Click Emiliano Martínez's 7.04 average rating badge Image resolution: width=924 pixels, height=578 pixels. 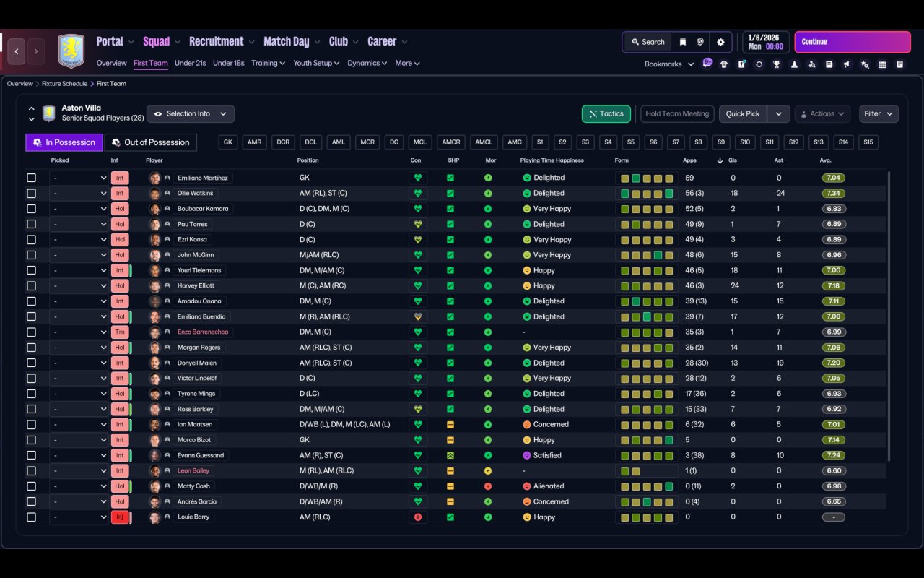point(834,178)
